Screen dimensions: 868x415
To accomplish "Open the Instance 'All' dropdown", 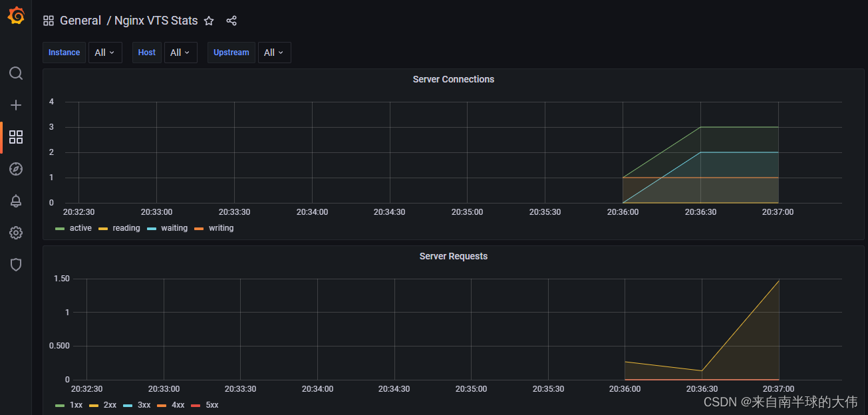I will 105,52.
